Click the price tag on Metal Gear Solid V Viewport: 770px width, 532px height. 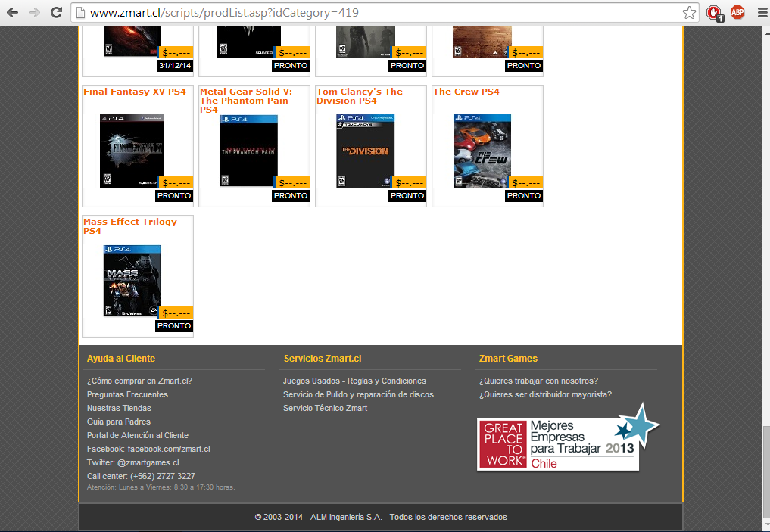[x=291, y=182]
